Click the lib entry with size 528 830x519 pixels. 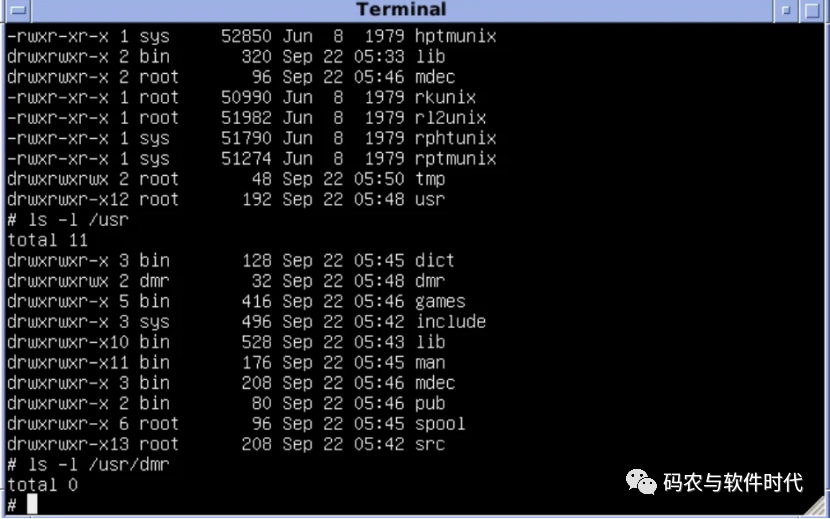430,342
